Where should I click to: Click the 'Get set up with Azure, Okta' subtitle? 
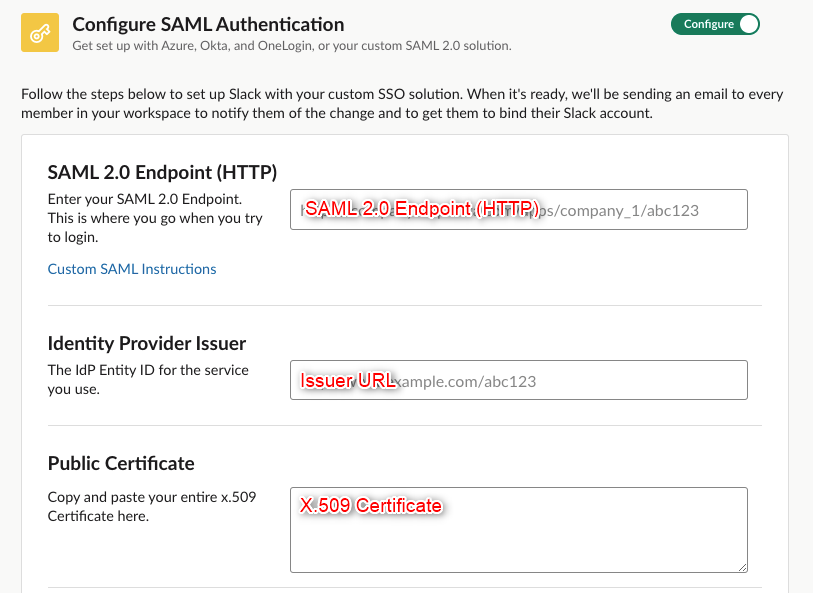[292, 46]
